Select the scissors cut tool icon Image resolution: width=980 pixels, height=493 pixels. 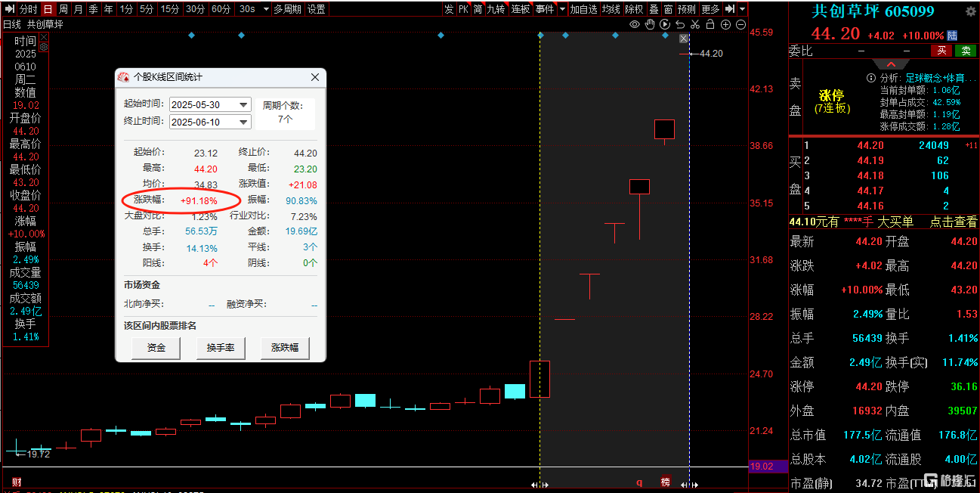click(695, 24)
